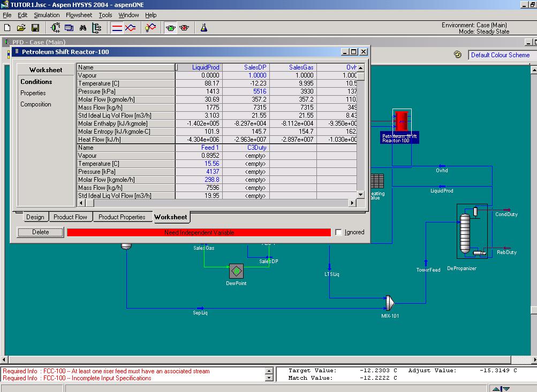This screenshot has width=537, height=392.
Task: Switch to the Design tab
Action: pyautogui.click(x=35, y=217)
